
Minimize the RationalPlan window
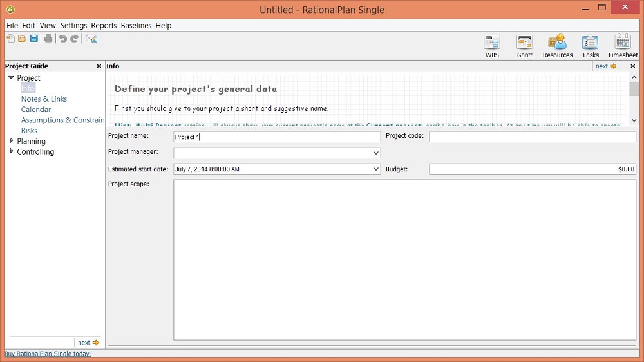pos(585,8)
